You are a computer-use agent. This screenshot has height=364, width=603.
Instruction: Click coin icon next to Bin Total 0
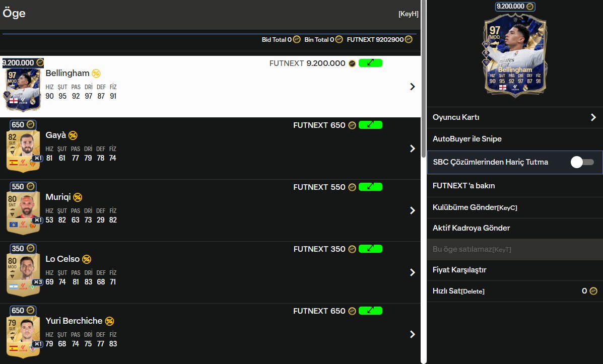(339, 39)
